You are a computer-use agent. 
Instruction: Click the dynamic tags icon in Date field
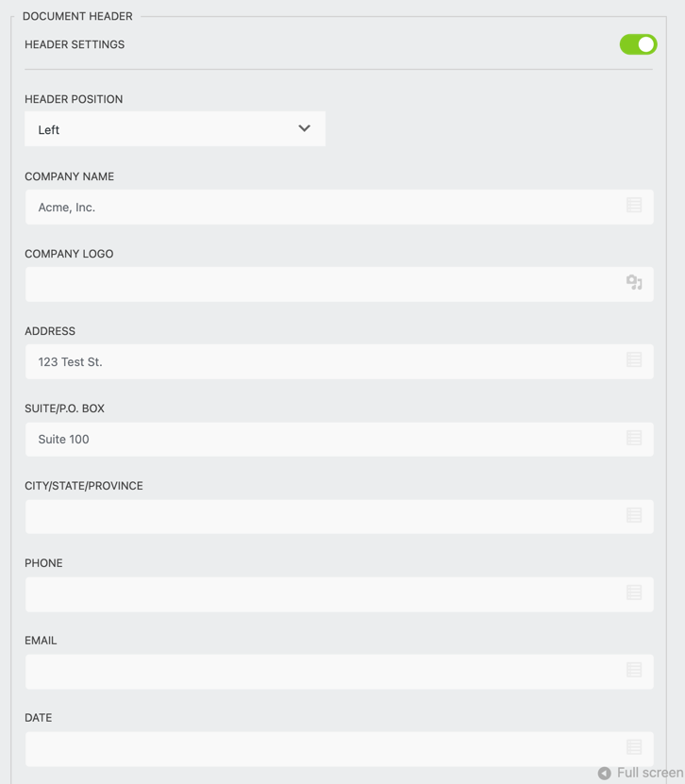(x=634, y=747)
